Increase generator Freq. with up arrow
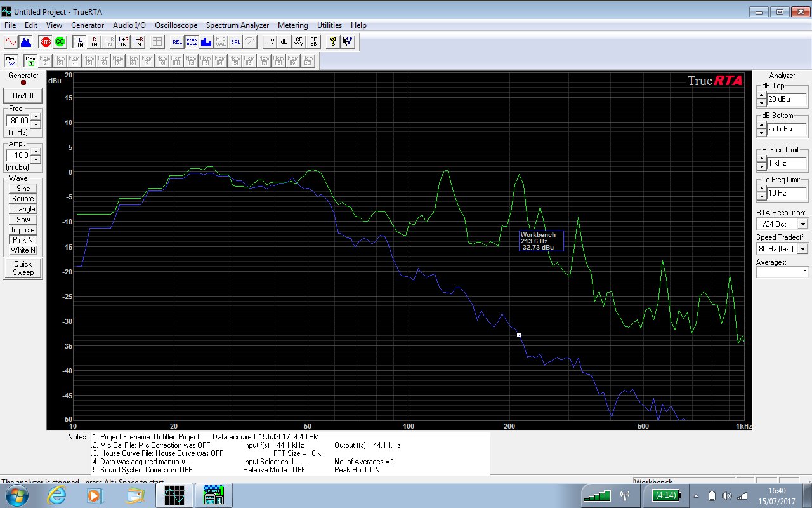 [x=36, y=117]
